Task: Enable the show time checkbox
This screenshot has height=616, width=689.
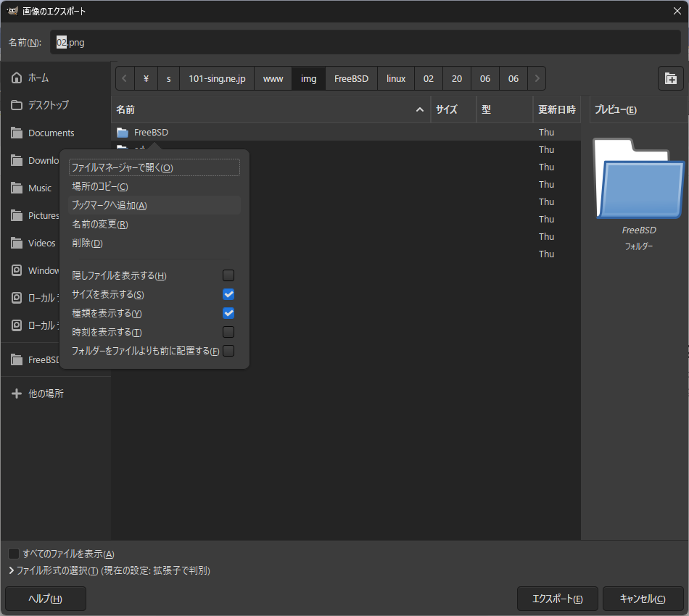Action: point(228,332)
